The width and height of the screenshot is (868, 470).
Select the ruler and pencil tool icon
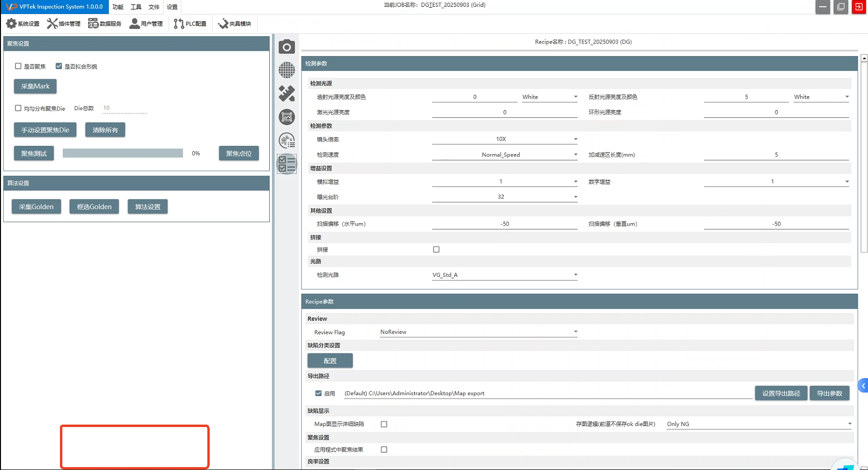287,93
